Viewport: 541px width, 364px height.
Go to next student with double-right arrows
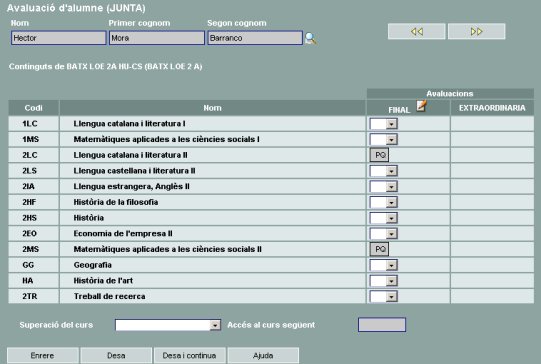pos(476,31)
